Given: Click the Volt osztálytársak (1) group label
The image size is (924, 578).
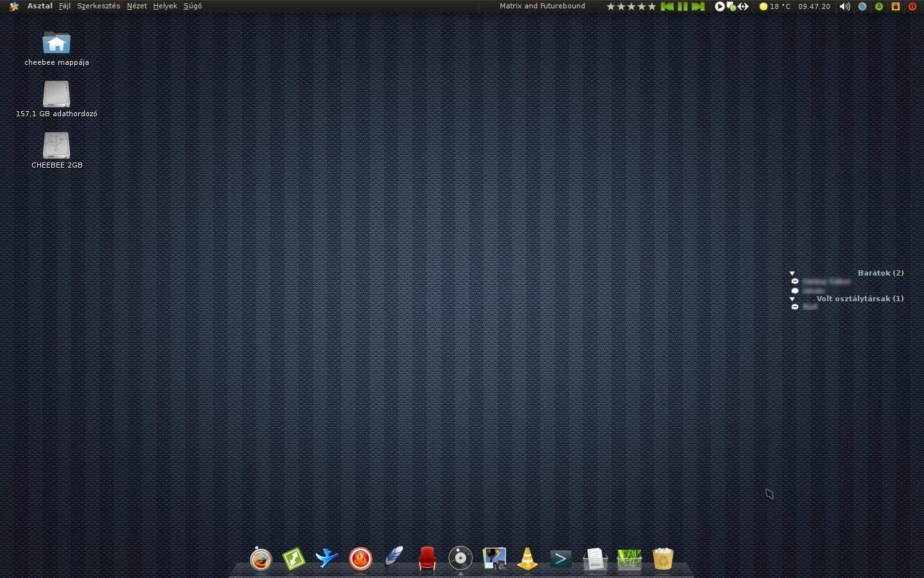Looking at the screenshot, I should tap(860, 299).
